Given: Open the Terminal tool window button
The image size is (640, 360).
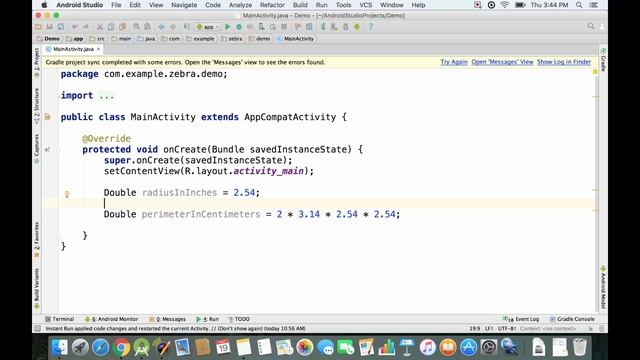Looking at the screenshot, I should 60,319.
